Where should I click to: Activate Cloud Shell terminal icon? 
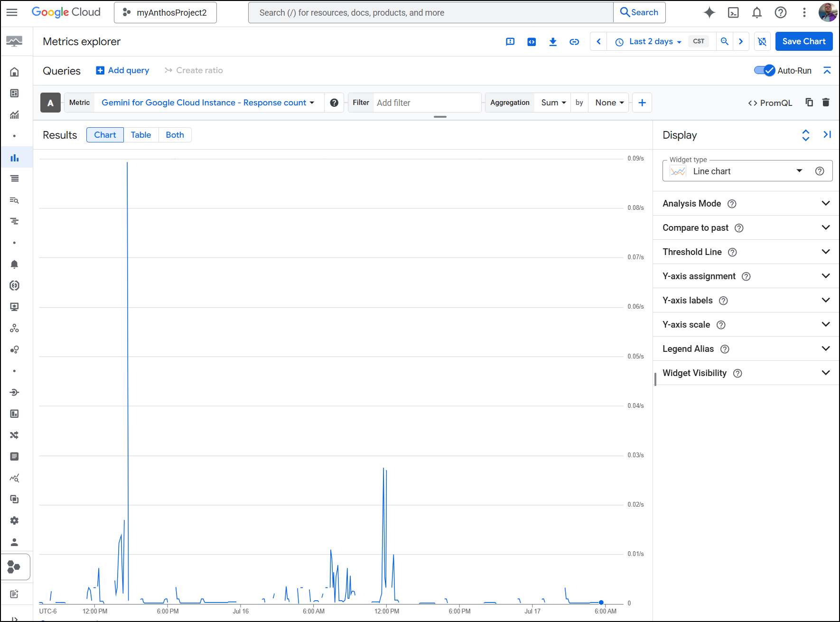pos(733,12)
